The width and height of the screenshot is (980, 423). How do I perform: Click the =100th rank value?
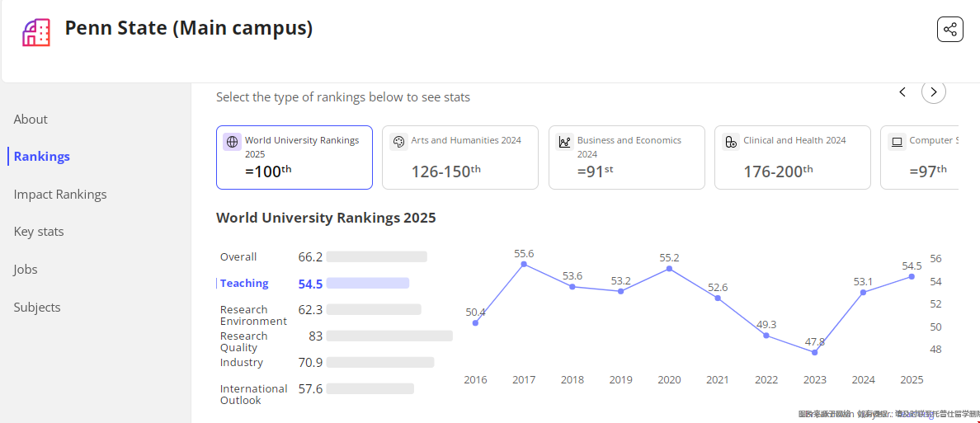coord(268,171)
